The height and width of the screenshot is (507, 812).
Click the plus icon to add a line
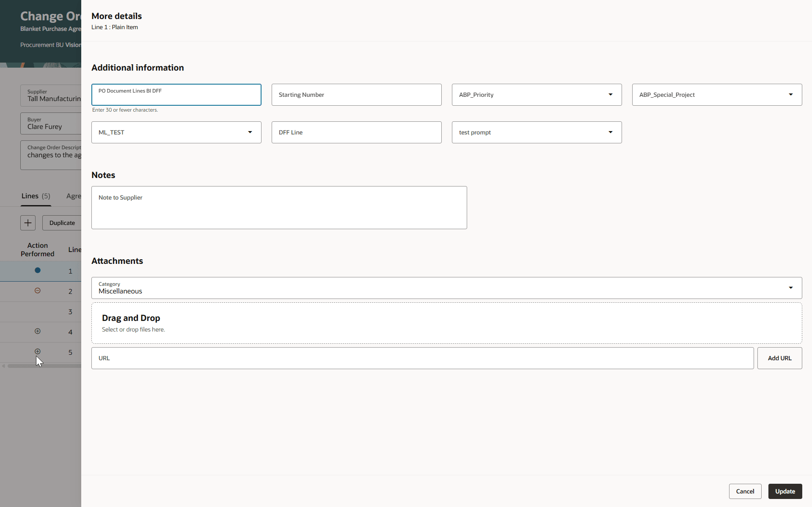pyautogui.click(x=28, y=223)
